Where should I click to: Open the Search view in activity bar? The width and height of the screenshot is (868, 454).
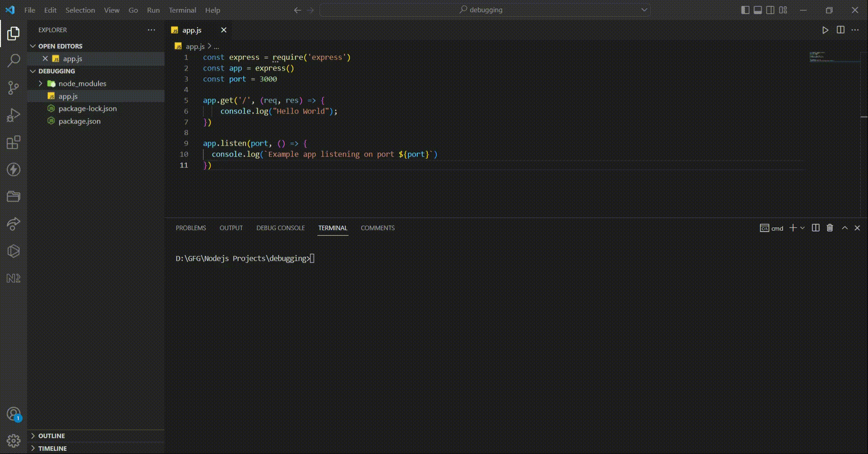point(14,60)
